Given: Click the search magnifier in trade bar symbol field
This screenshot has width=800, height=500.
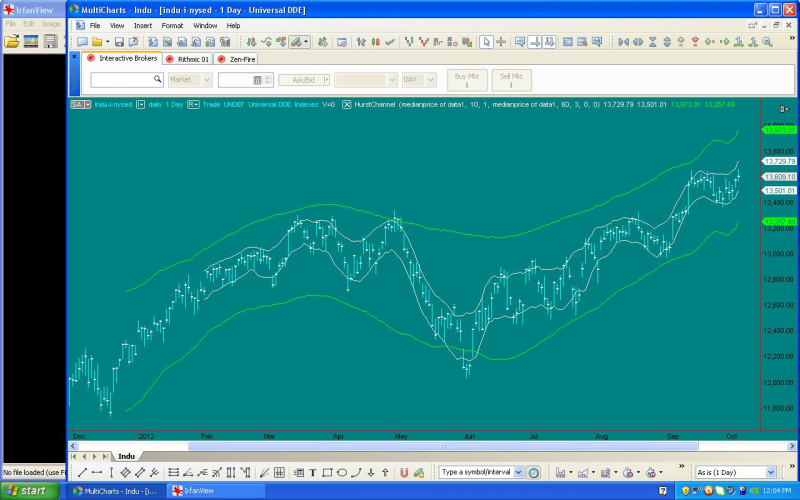Looking at the screenshot, I should pos(157,79).
